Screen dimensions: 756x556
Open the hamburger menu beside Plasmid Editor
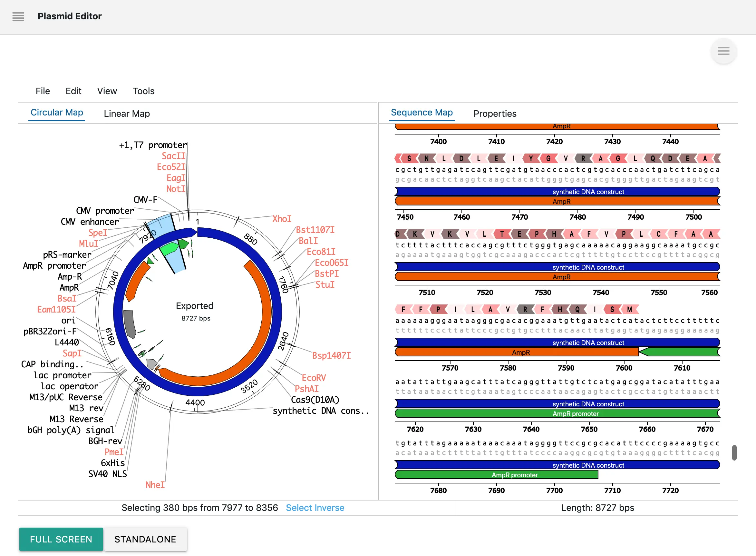(x=18, y=16)
